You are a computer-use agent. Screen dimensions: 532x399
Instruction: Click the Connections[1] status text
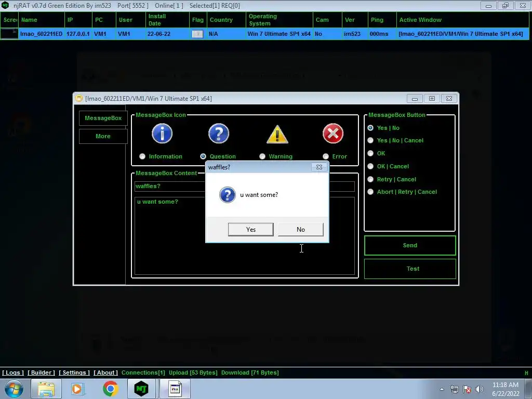[x=143, y=373]
